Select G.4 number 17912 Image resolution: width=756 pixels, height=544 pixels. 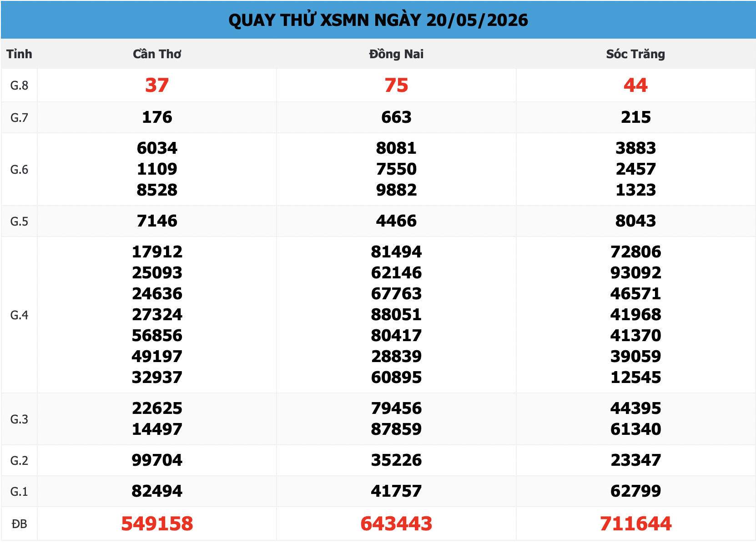click(x=157, y=252)
